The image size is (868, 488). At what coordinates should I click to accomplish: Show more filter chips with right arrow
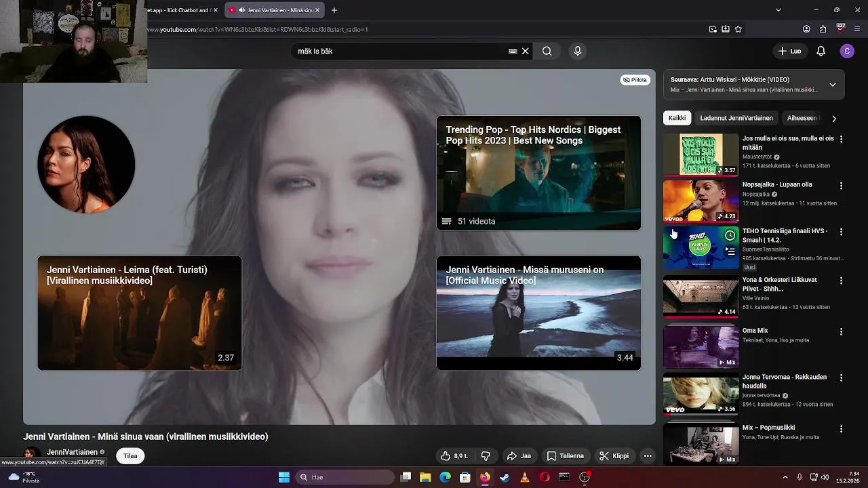834,118
